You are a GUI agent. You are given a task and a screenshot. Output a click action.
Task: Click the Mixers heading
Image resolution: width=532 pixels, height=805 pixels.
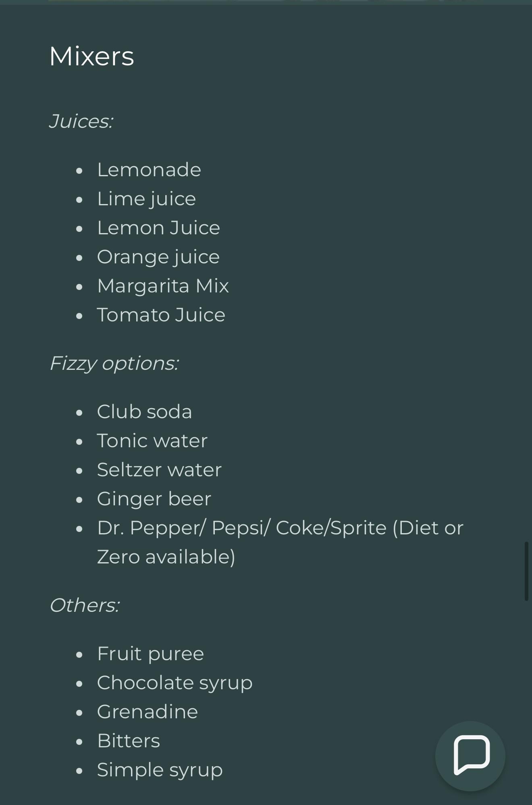(x=91, y=56)
